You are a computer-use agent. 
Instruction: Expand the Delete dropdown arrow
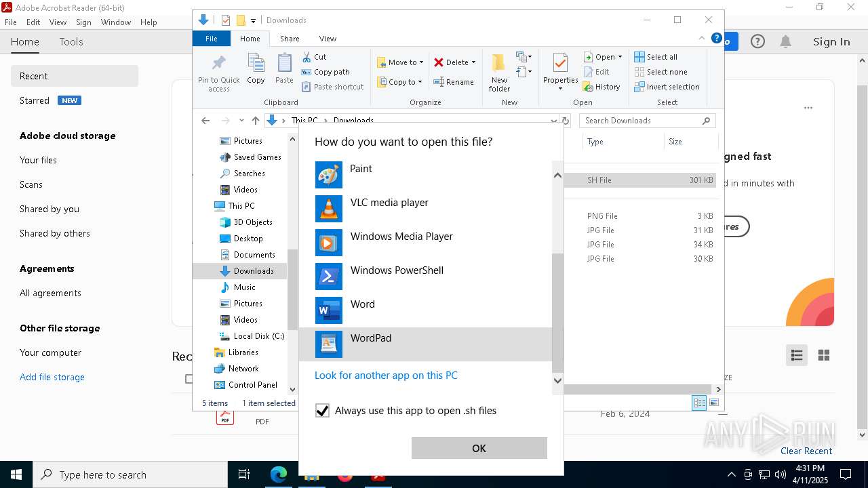(473, 62)
